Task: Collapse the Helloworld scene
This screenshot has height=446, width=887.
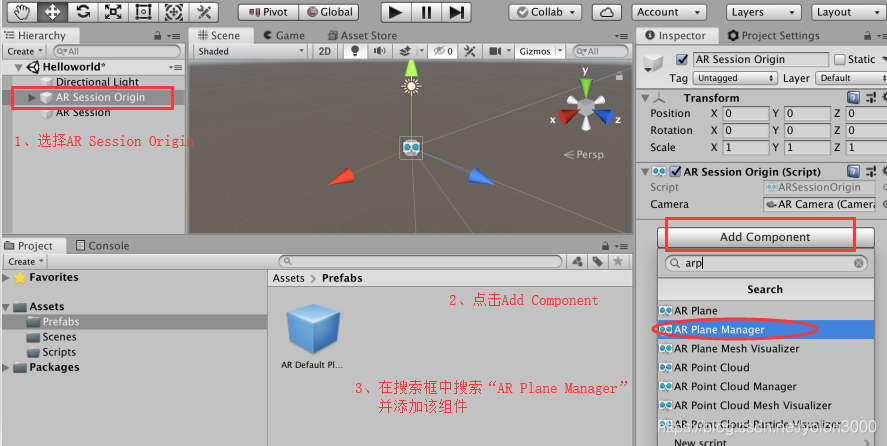Action: click(19, 67)
